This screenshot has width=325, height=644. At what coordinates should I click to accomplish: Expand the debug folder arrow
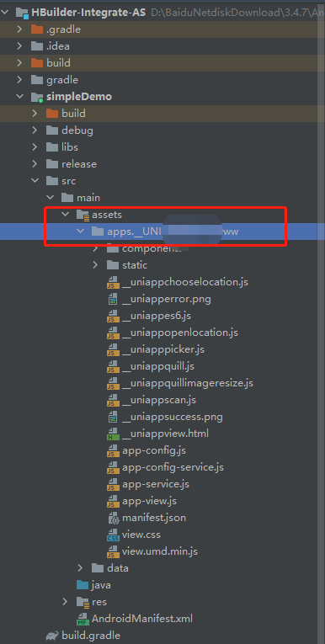point(35,130)
